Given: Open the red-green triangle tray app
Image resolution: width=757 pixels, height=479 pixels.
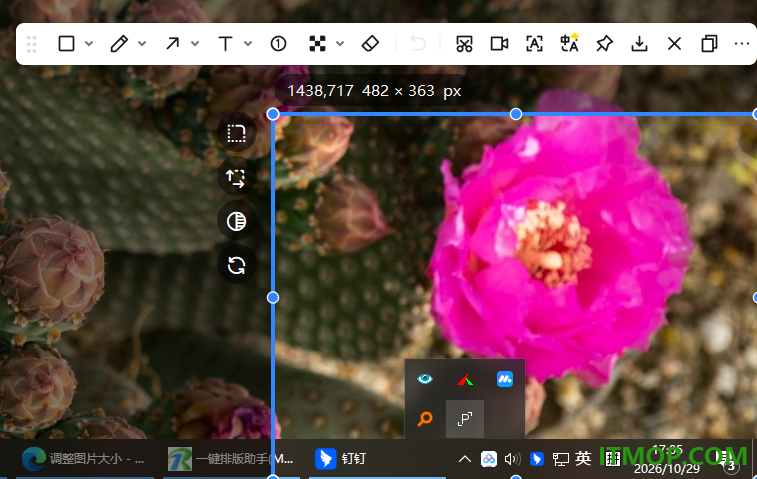Looking at the screenshot, I should tap(465, 380).
